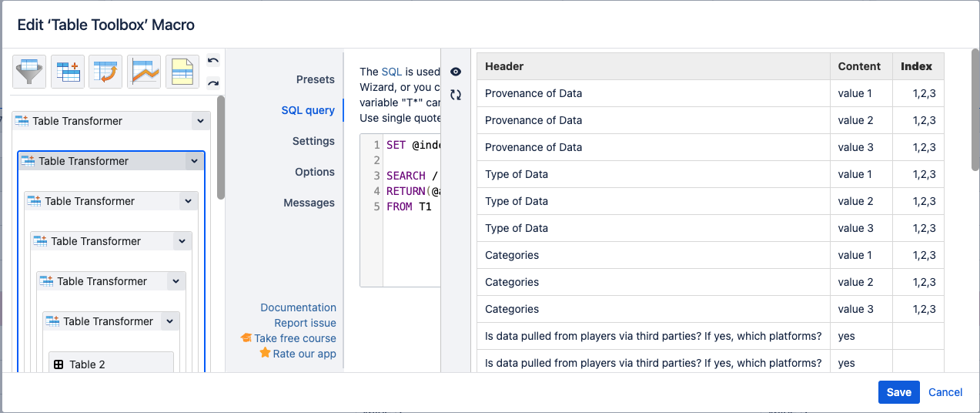Select the Table 2 tree item
The image size is (980, 413).
click(87, 364)
